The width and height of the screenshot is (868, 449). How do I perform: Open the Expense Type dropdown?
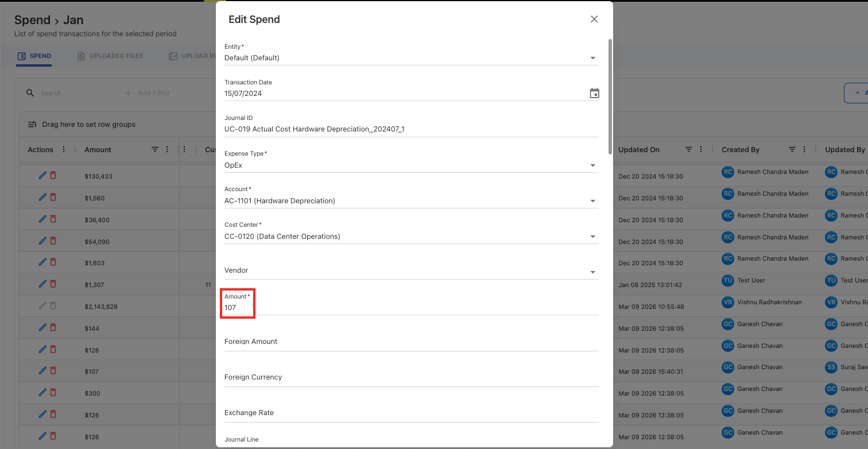[592, 165]
